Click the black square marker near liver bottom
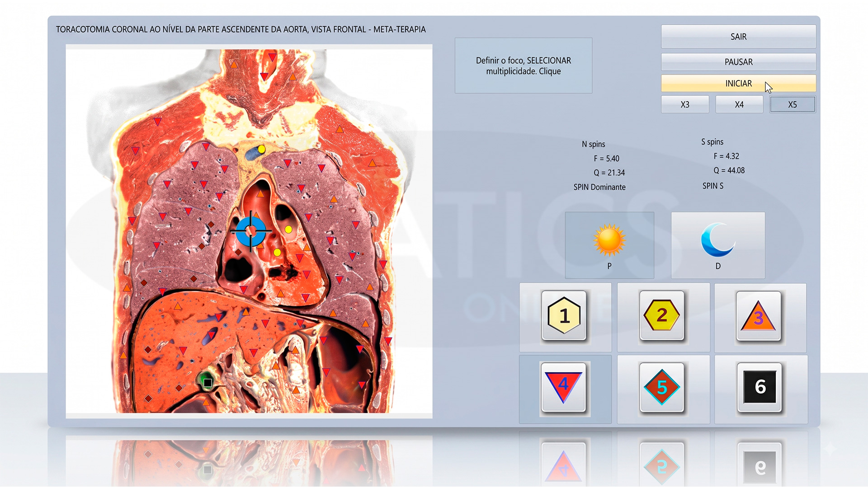This screenshot has height=488, width=868. click(x=208, y=383)
